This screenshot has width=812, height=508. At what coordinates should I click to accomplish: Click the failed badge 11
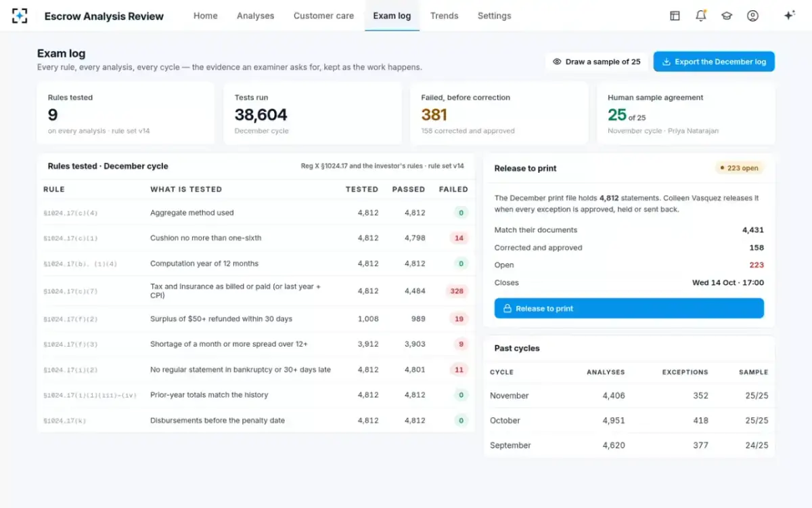click(459, 370)
